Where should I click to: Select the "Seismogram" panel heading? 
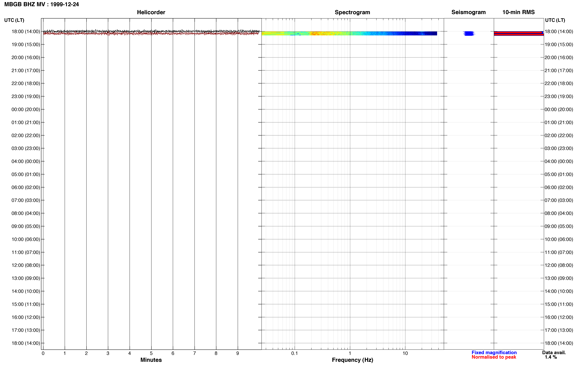click(468, 12)
